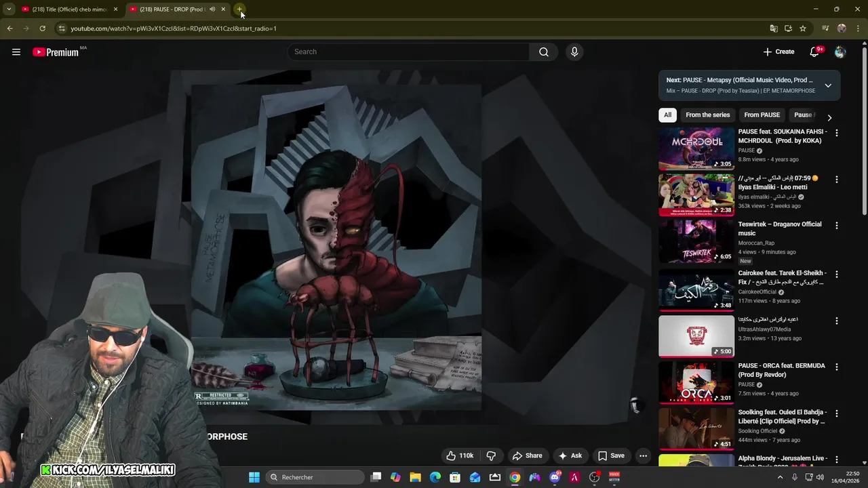Show hidden system tray icons
This screenshot has height=488, width=868.
(x=779, y=477)
